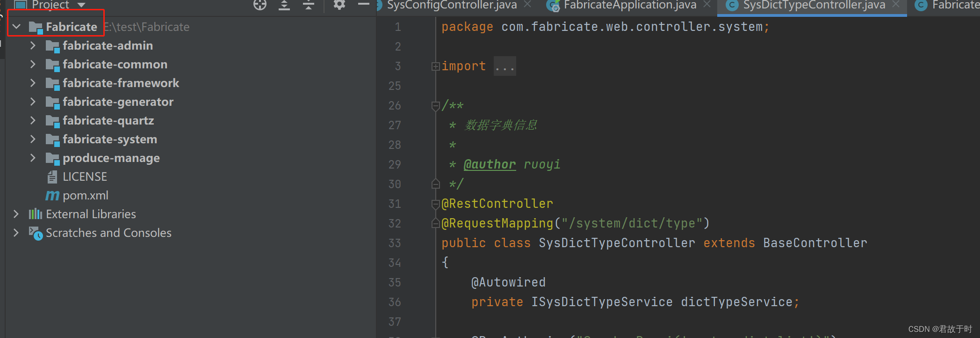Screen dimensions: 980x338
Task: Click fold marker at line 30
Action: [435, 184]
